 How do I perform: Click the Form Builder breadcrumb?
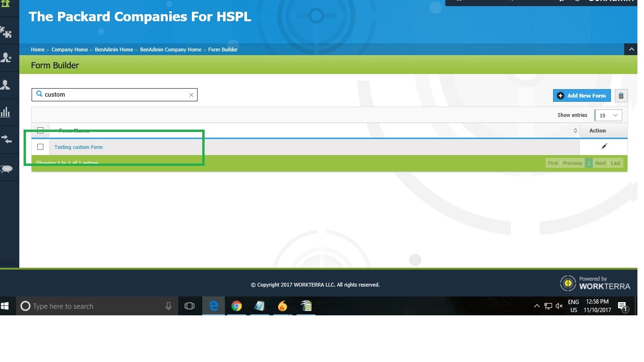223,49
